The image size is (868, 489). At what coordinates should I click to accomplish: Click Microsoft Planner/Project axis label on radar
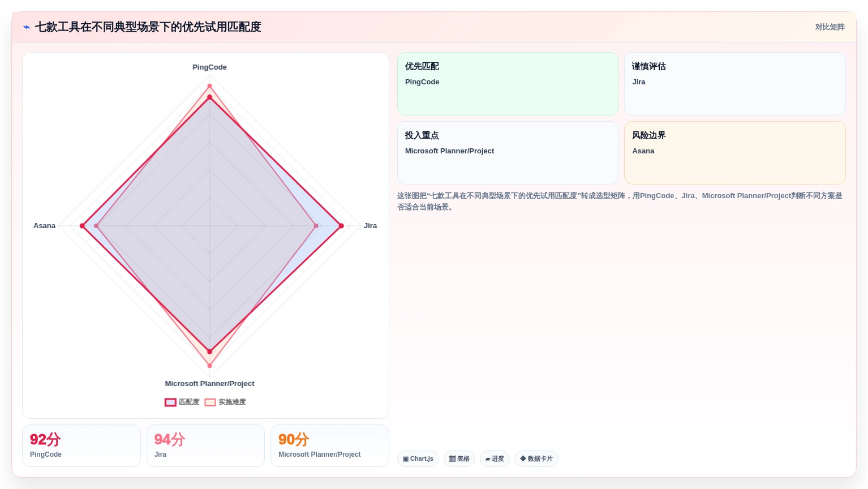point(209,384)
